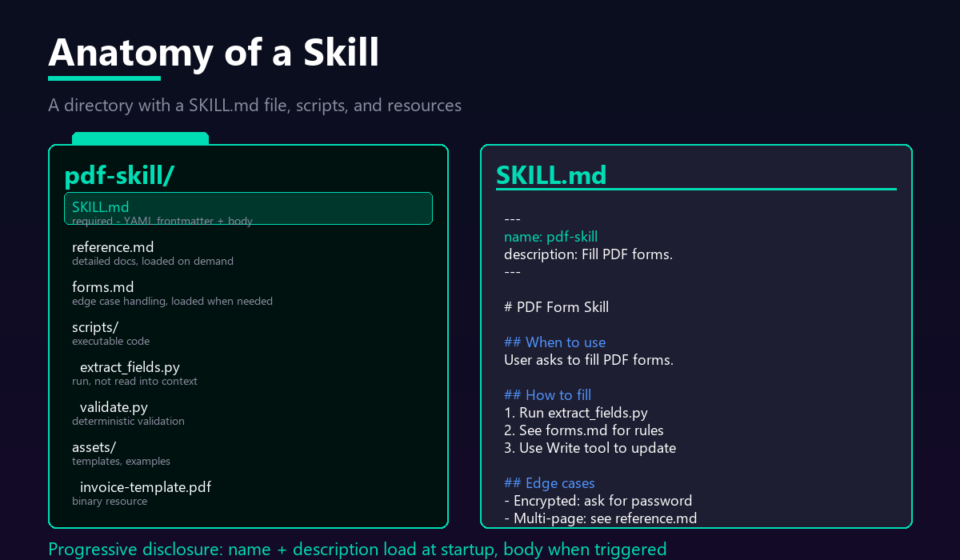
Task: Click step '3. Use Write tool to update'
Action: [590, 448]
